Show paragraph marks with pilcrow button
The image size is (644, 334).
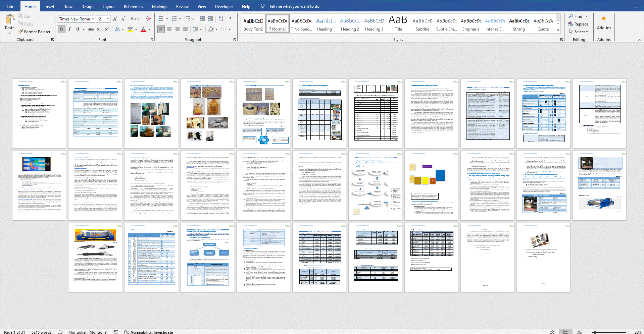[x=231, y=19]
